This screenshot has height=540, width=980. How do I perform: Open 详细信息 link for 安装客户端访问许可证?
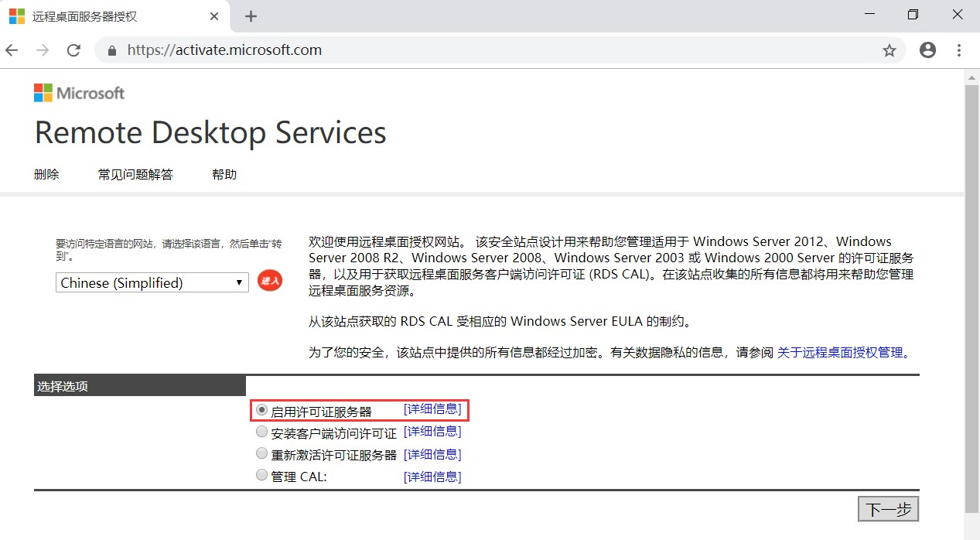point(432,431)
